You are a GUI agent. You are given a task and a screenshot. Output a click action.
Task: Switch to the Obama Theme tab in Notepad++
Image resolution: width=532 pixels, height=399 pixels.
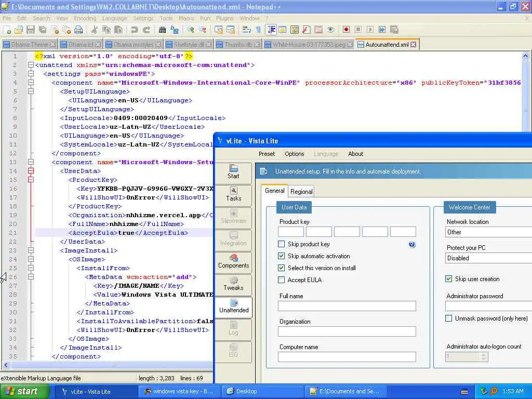point(29,45)
